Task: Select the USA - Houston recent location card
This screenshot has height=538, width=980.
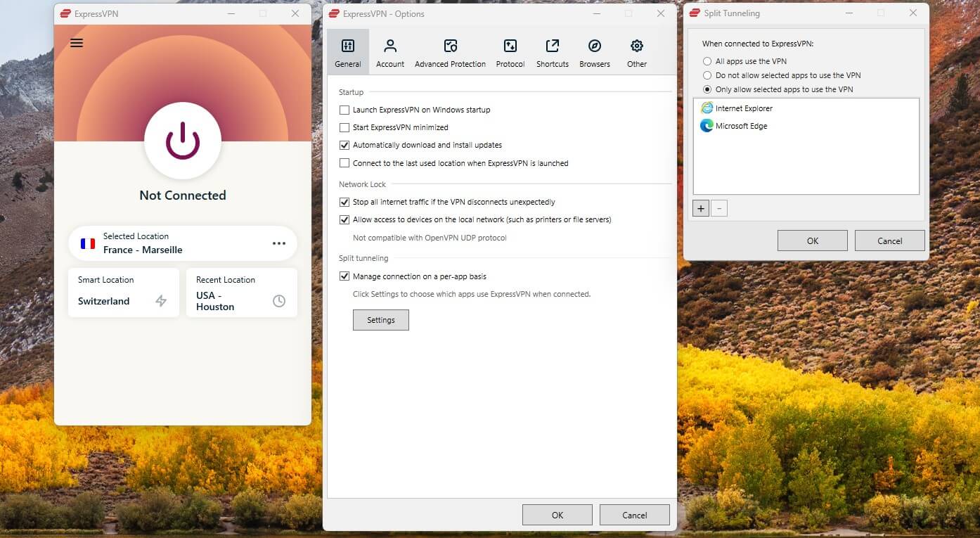Action: (x=242, y=293)
